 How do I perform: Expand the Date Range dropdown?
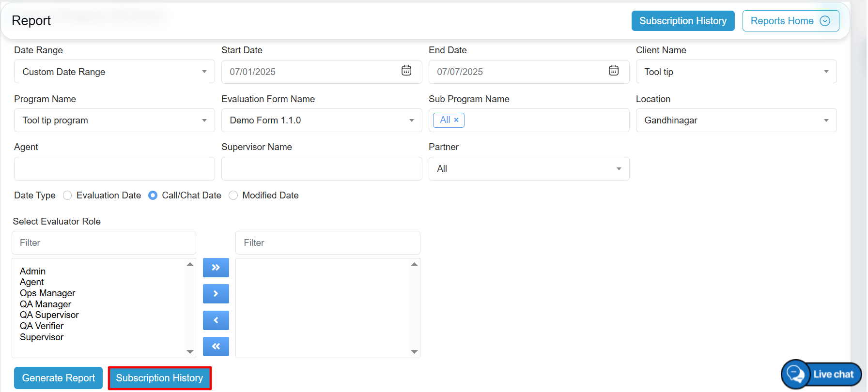click(x=114, y=72)
